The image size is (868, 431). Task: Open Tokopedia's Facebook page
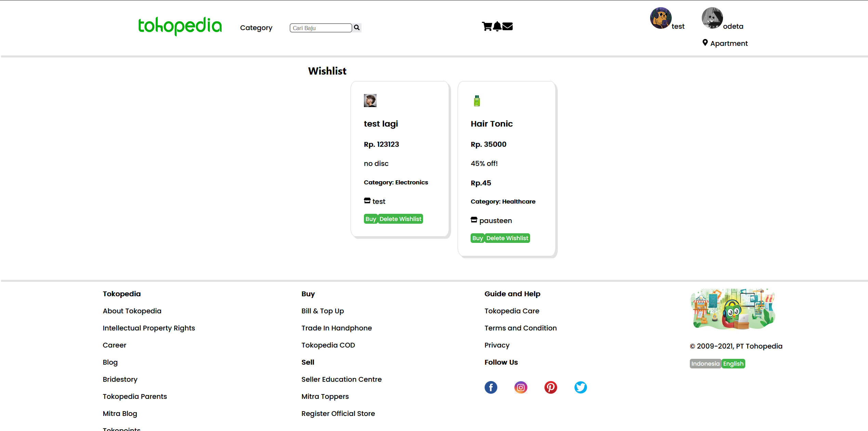491,387
